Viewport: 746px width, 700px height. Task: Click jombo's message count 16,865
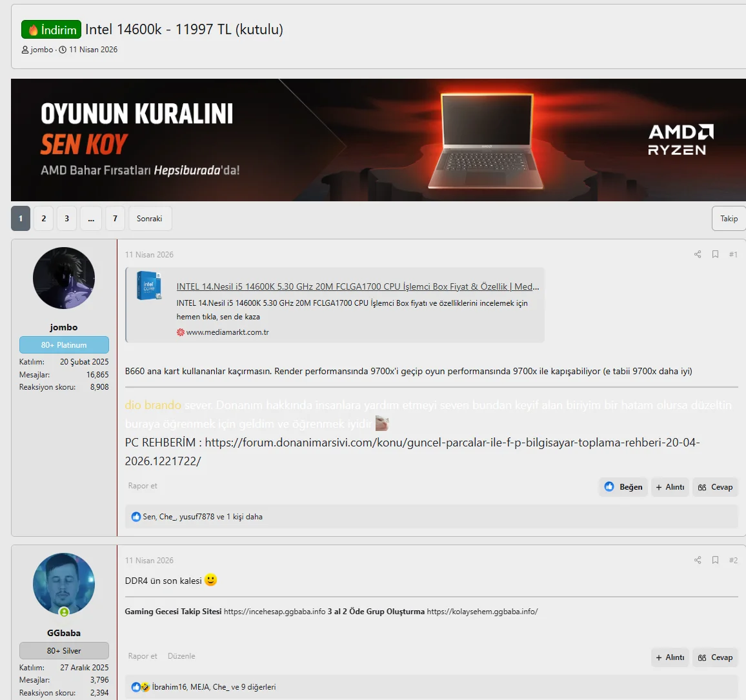click(97, 375)
